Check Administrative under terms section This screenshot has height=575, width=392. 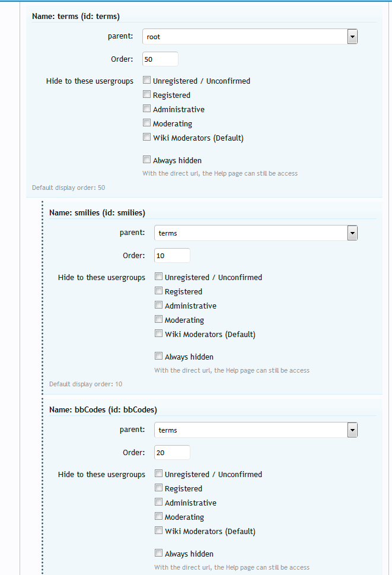point(146,109)
